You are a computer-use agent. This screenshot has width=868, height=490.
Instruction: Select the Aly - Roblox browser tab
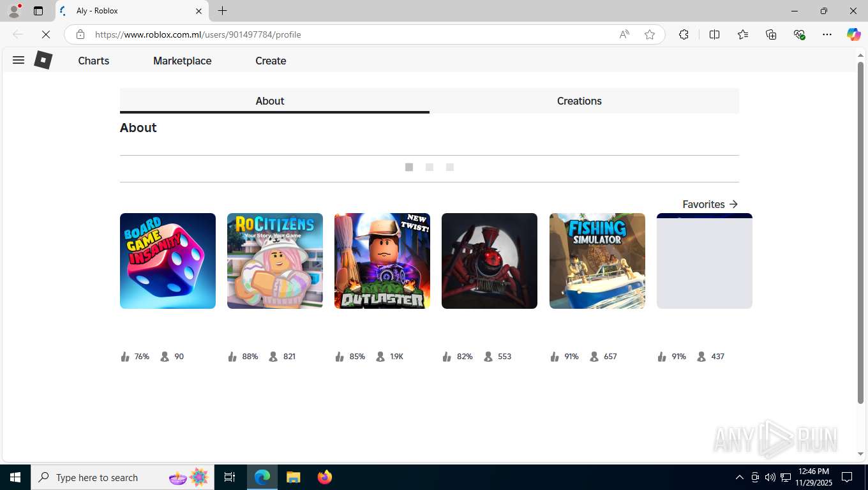point(132,11)
